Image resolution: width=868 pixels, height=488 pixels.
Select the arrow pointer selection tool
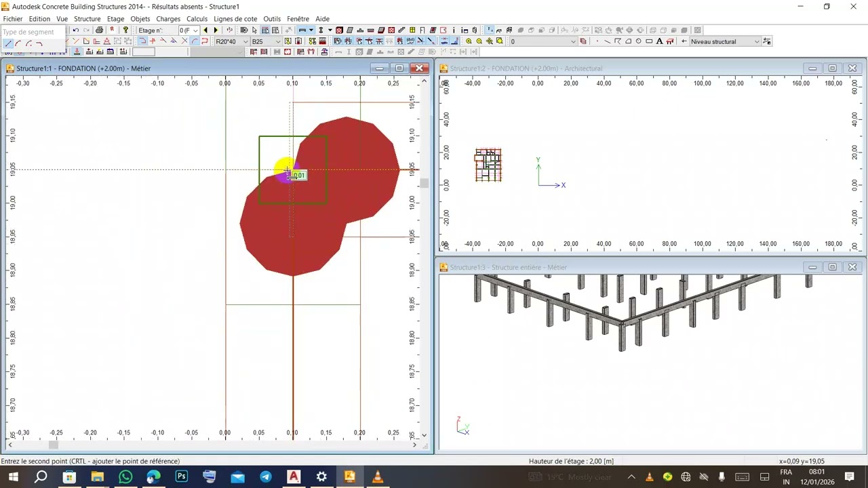254,30
